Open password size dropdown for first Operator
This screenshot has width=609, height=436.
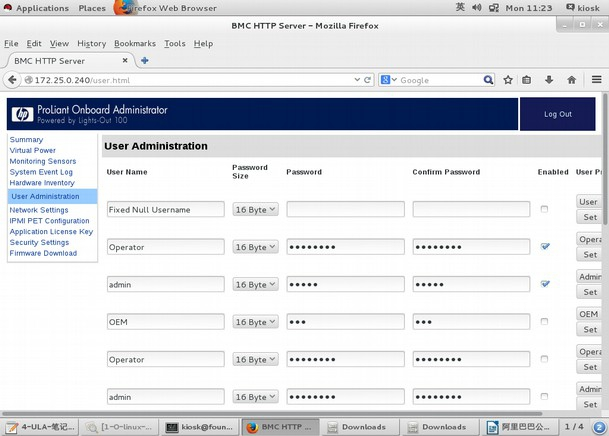256,247
